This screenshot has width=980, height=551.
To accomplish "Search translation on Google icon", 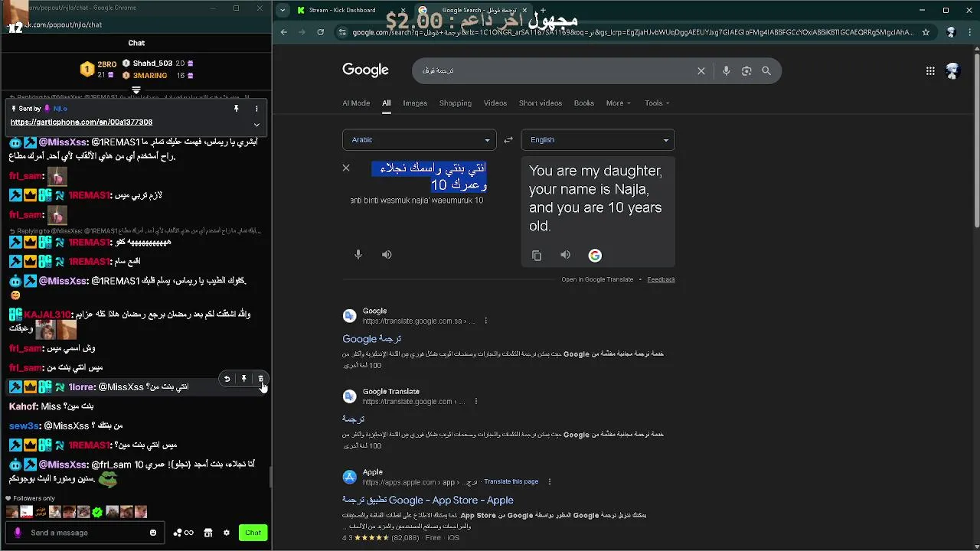I will (x=595, y=256).
